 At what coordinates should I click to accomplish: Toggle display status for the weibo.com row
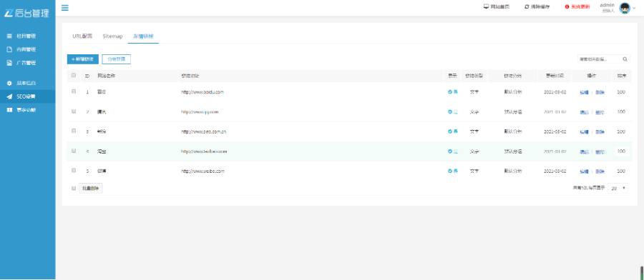[x=453, y=171]
